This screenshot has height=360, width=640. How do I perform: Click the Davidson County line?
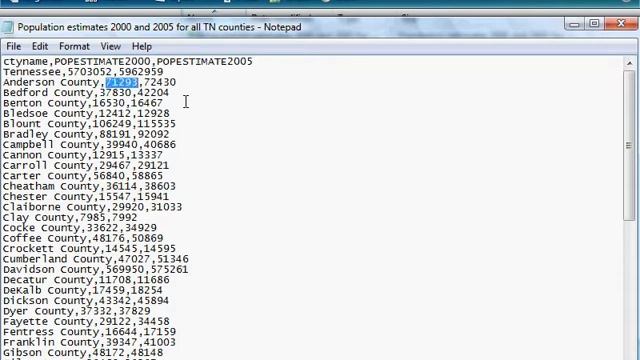96,269
